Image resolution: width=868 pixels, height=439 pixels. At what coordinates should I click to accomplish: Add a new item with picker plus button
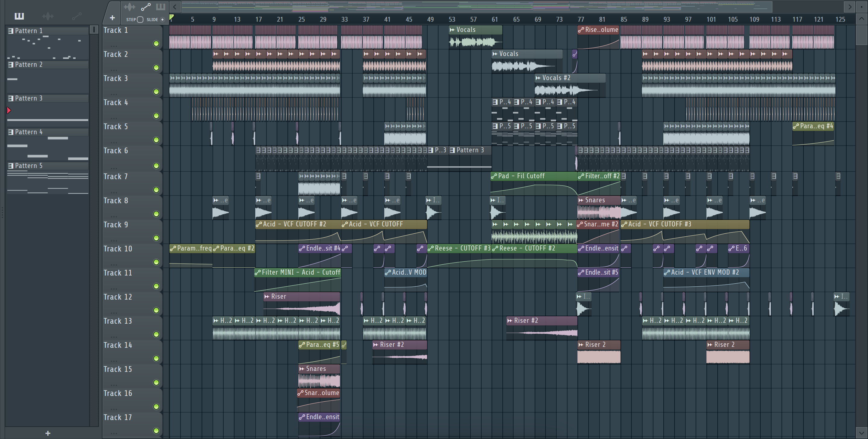coord(48,433)
